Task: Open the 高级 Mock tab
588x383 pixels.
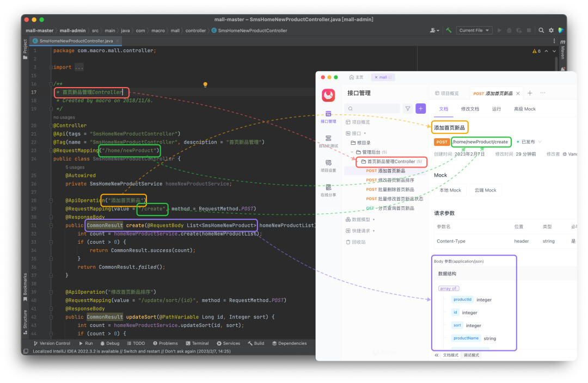Action: click(525, 109)
